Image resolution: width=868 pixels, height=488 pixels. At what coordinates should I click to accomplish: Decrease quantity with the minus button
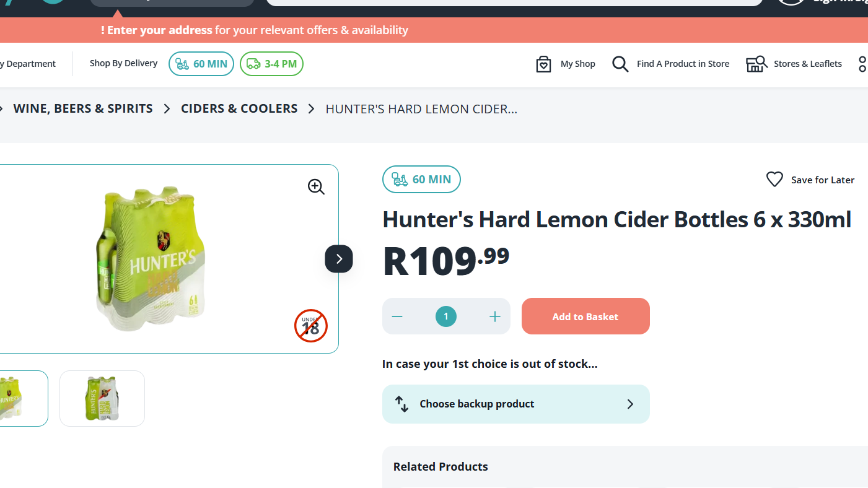coord(397,316)
